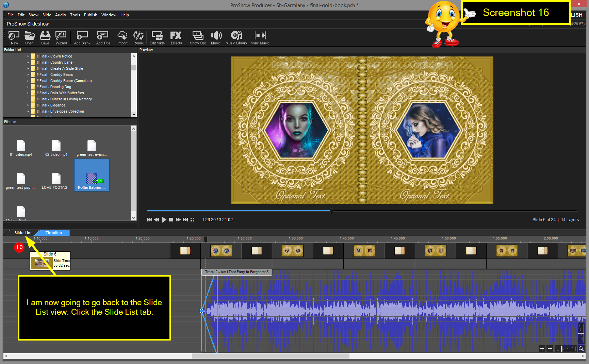Expand Final - Create A Slide Style folder
Screen dimensions: 589x364
[28, 69]
